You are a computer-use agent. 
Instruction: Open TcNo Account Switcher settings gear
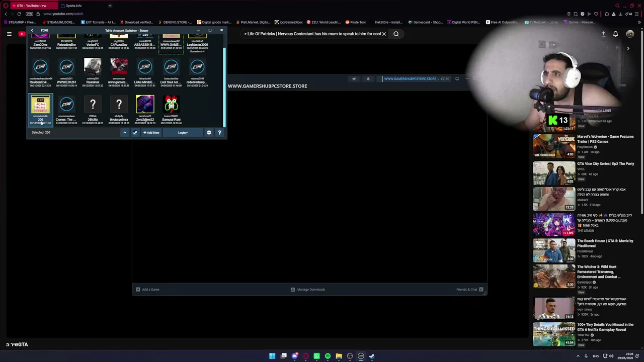click(x=209, y=133)
